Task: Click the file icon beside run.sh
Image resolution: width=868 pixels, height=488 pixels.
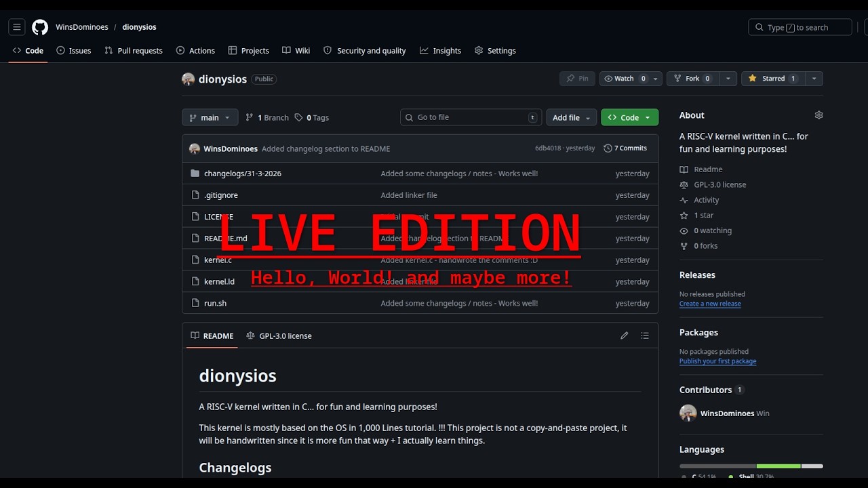Action: [195, 304]
